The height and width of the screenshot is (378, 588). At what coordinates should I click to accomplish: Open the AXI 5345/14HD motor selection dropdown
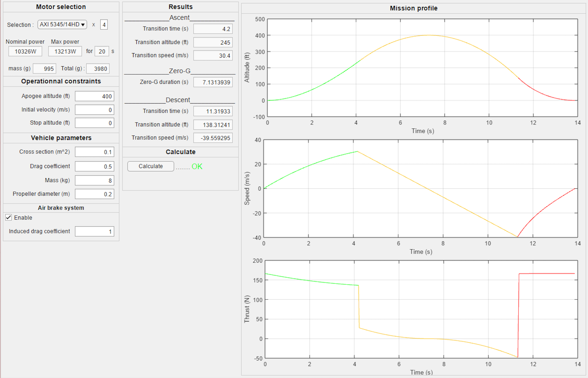click(x=62, y=24)
